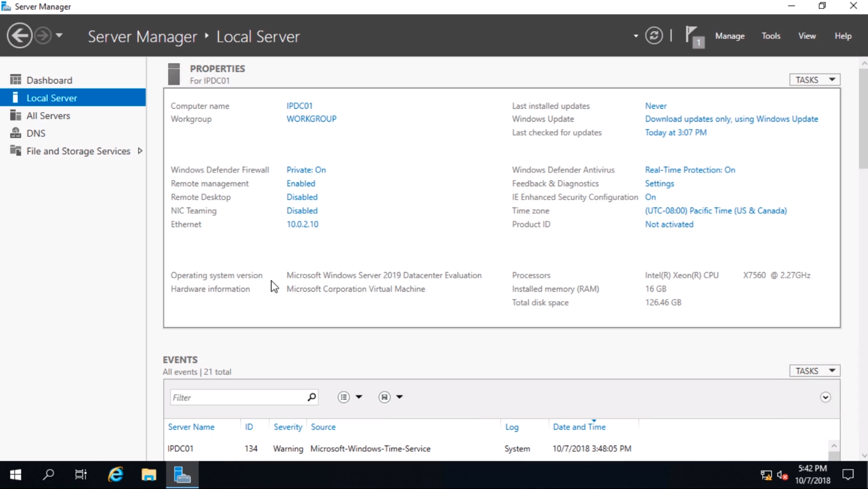Open the notifications flag icon
Image resolution: width=868 pixels, height=489 pixels.
click(693, 36)
